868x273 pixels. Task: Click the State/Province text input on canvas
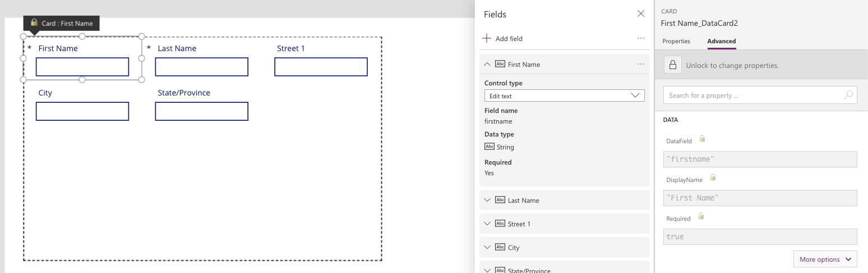(x=202, y=111)
